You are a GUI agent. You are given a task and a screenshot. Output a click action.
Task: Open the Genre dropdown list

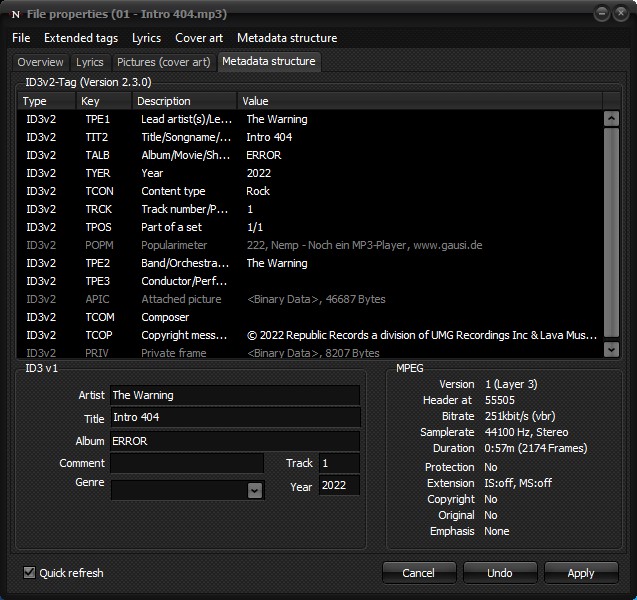(255, 490)
